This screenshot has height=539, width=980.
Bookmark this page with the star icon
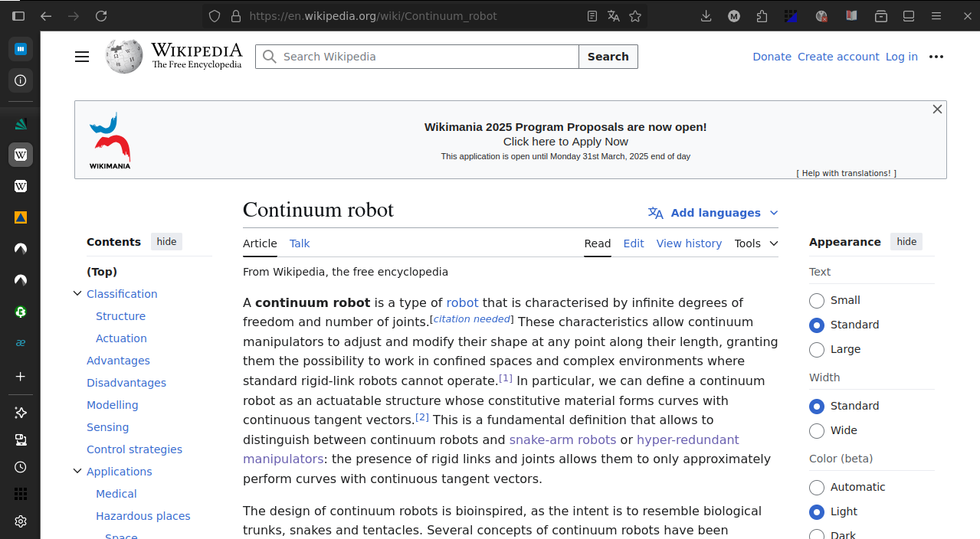pyautogui.click(x=635, y=16)
